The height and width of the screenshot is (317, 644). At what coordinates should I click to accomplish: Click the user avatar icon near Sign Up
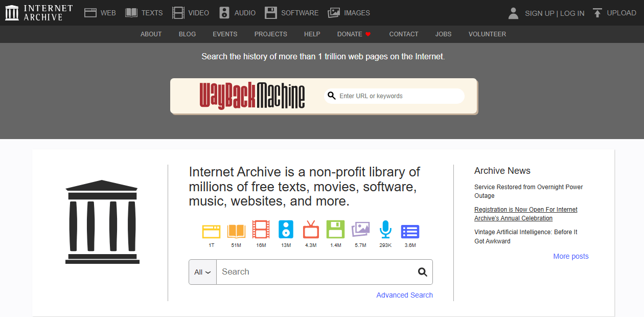pyautogui.click(x=514, y=13)
